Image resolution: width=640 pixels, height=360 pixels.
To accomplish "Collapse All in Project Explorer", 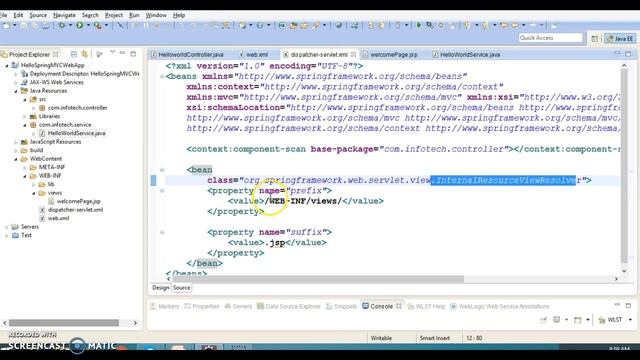I will click(x=74, y=54).
